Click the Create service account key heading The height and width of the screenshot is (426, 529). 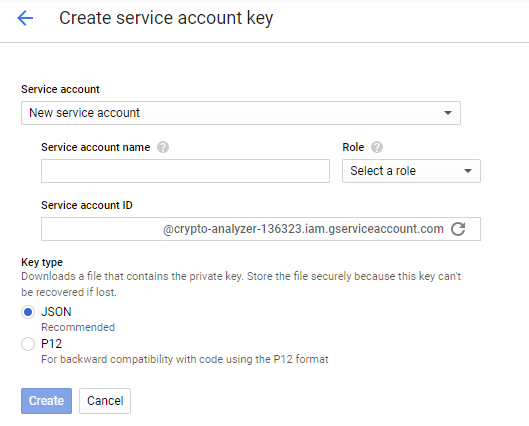click(166, 18)
